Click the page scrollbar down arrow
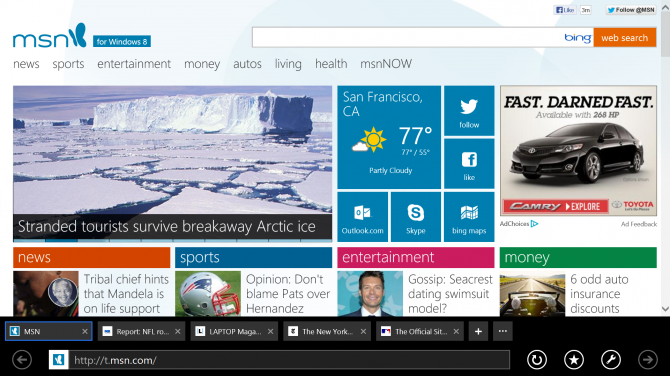Screen dimensions: 670x376 [x=665, y=308]
